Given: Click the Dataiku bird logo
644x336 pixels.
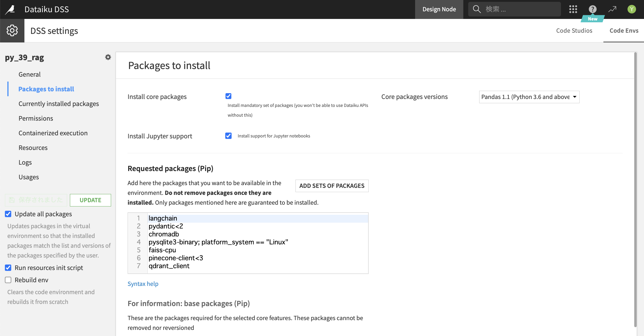Looking at the screenshot, I should point(10,9).
